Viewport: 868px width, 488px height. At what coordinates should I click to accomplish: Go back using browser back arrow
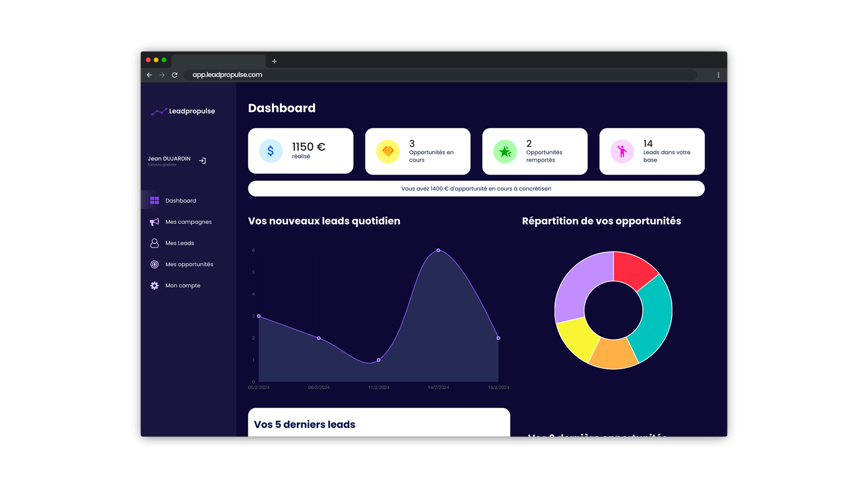[x=149, y=75]
